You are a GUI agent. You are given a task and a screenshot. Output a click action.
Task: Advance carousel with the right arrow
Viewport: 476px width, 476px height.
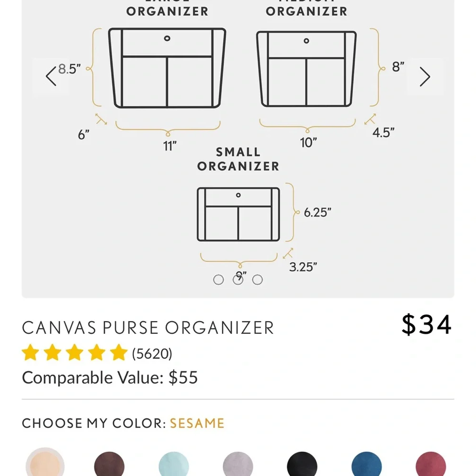[x=425, y=76]
